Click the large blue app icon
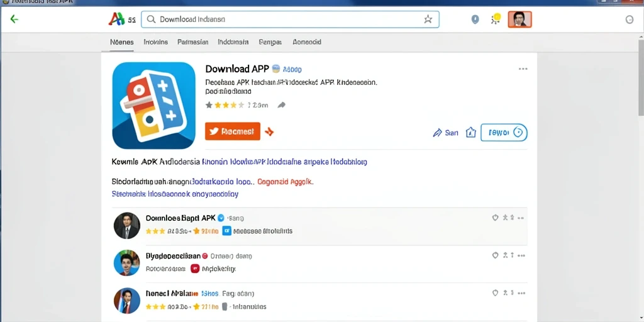The image size is (644, 322). coord(153,106)
